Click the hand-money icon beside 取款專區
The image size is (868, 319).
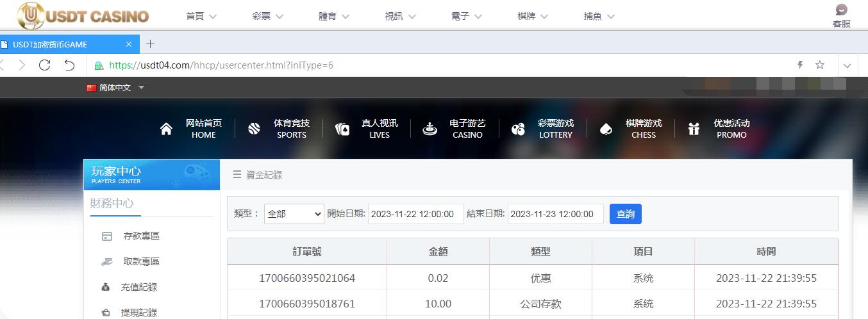(107, 261)
